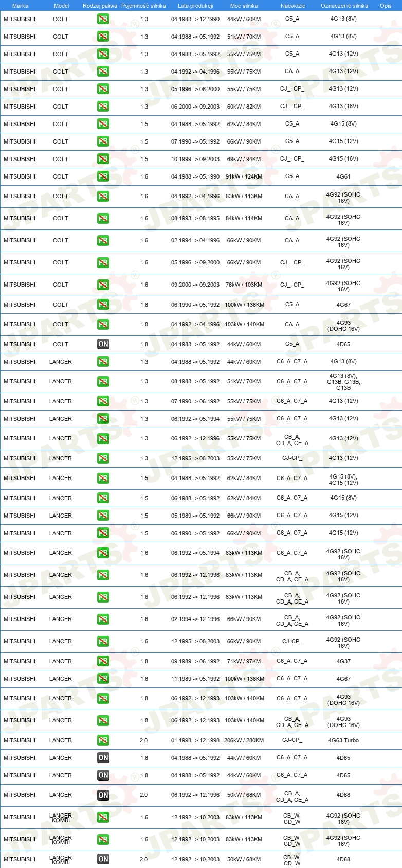Click petrol icon in COLT 07.1990 -> 05.1992 row
This screenshot has width=402, height=868.
[x=103, y=141]
